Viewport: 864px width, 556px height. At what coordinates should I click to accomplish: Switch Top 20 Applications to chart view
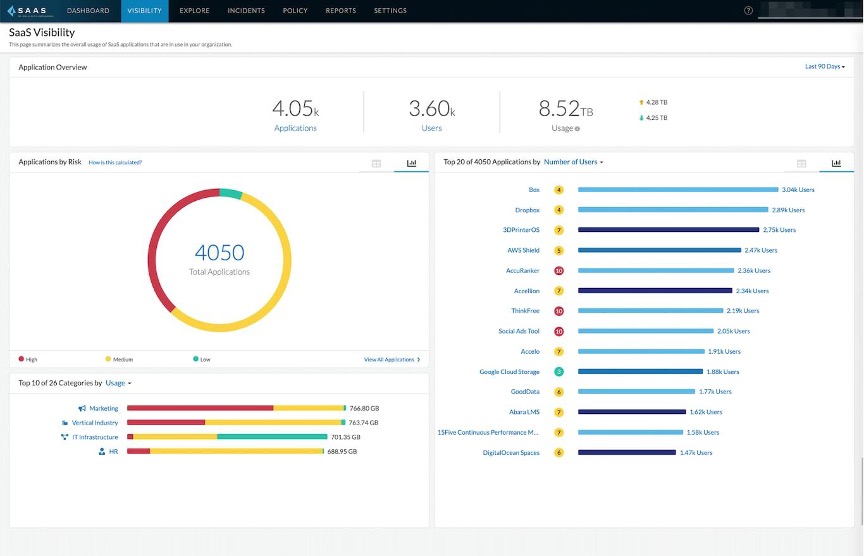coord(836,163)
